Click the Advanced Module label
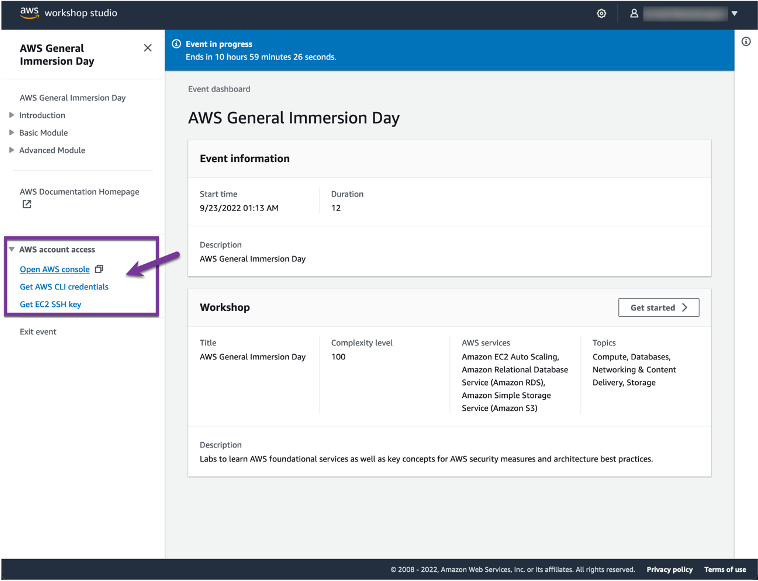The width and height of the screenshot is (758, 581). (52, 150)
